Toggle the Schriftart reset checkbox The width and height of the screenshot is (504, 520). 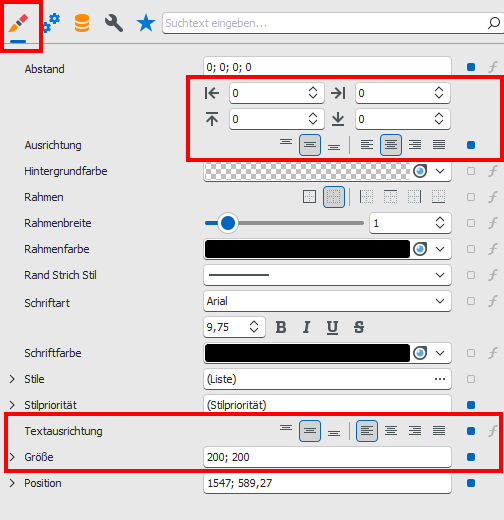pyautogui.click(x=471, y=301)
